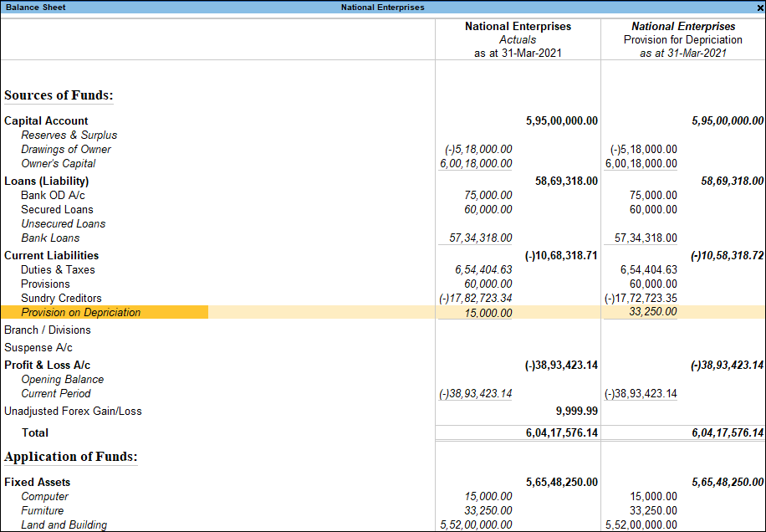The height and width of the screenshot is (532, 766).
Task: Click Actuals Duties & Taxes 6,54,404.63
Action: 483,269
